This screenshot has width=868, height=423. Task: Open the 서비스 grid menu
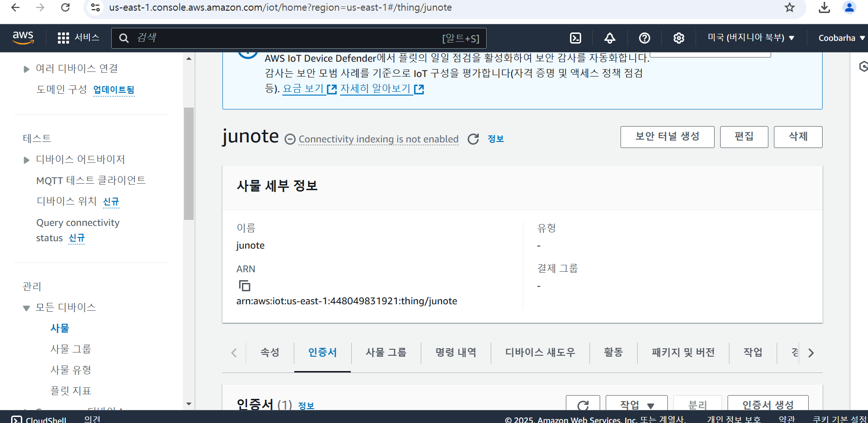click(x=78, y=38)
